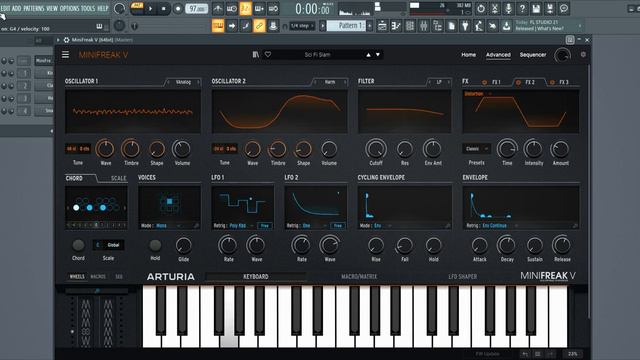Load next preset with down arrow
Image resolution: width=640 pixels, height=360 pixels.
coord(378,55)
